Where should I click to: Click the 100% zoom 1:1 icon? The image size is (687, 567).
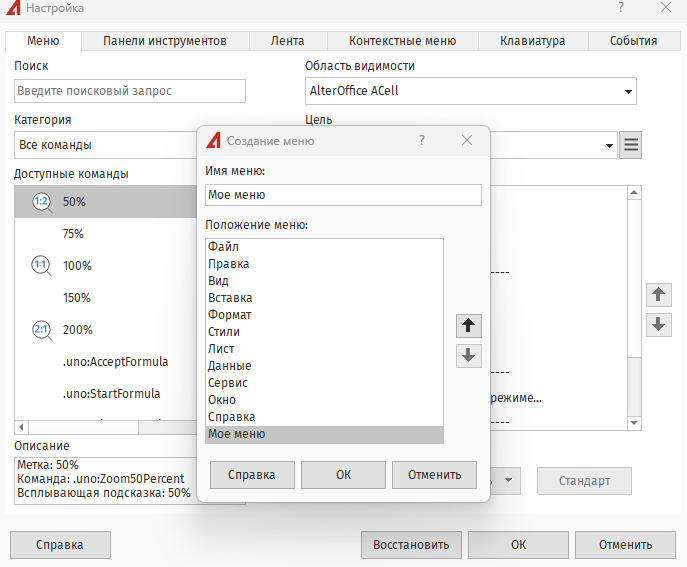(42, 266)
